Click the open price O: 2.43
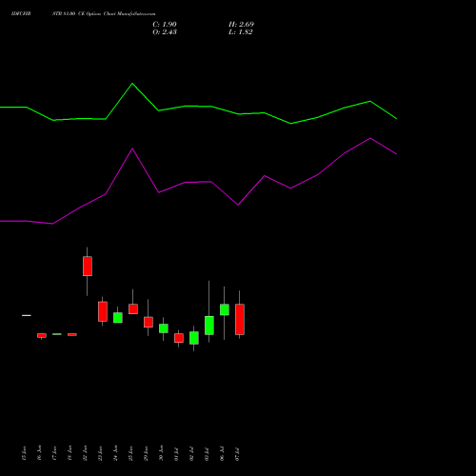Screen dimensions: 476x476 point(165,32)
